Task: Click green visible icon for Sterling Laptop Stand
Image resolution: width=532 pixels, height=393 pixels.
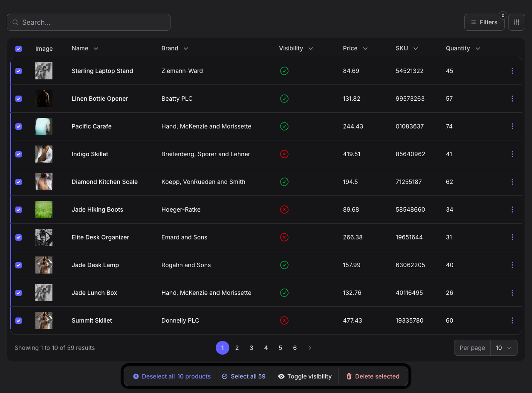Action: coord(284,71)
